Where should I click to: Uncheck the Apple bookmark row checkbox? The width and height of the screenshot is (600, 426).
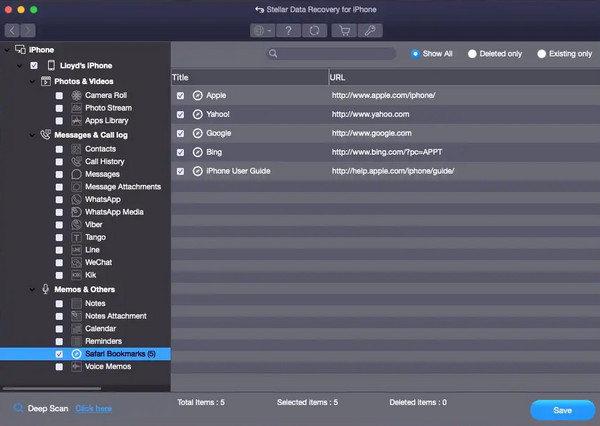(180, 96)
